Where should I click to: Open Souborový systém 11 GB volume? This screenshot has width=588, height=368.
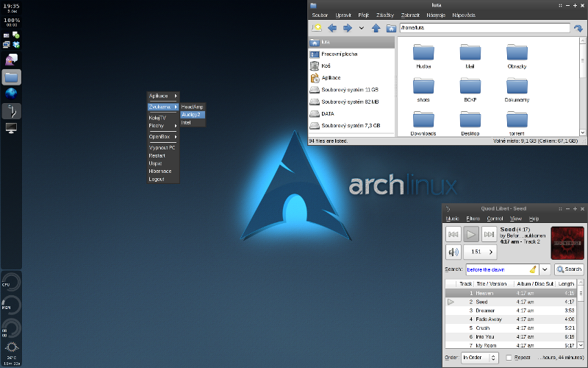pos(351,90)
